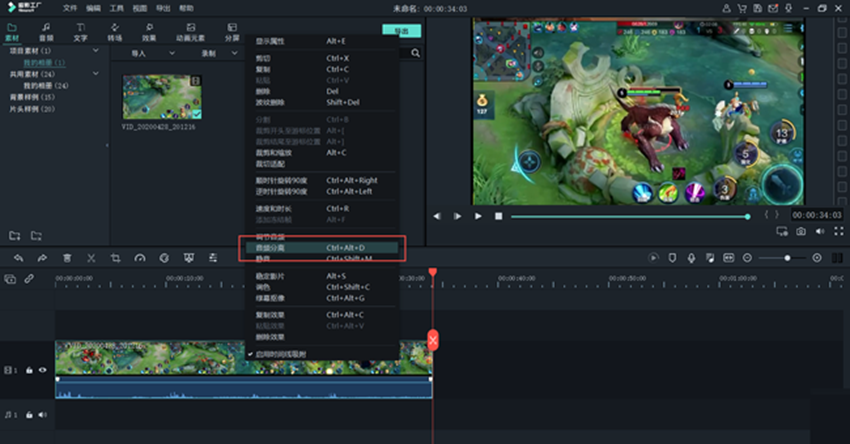Open the 转场 transitions tab
Image resolution: width=850 pixels, height=444 pixels.
click(x=114, y=32)
